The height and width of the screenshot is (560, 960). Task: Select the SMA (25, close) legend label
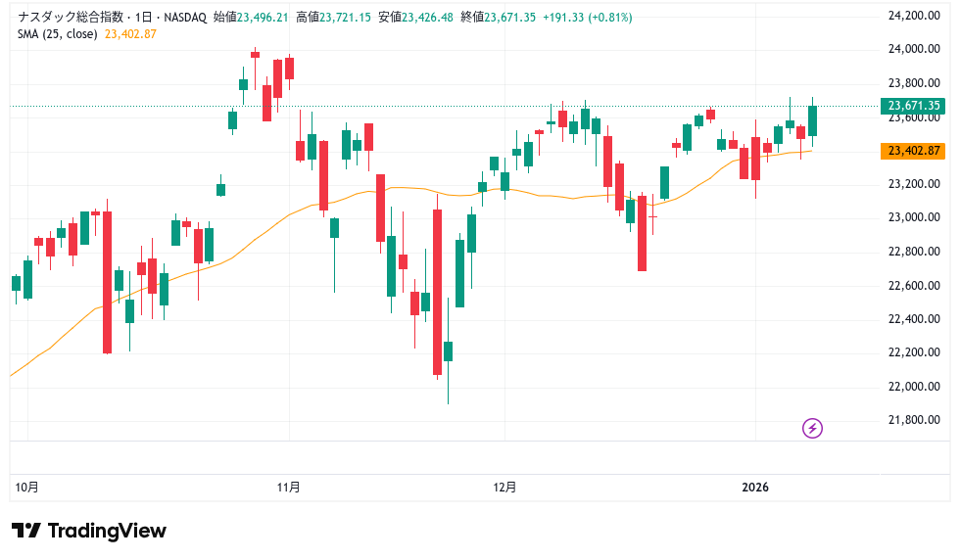[x=58, y=33]
